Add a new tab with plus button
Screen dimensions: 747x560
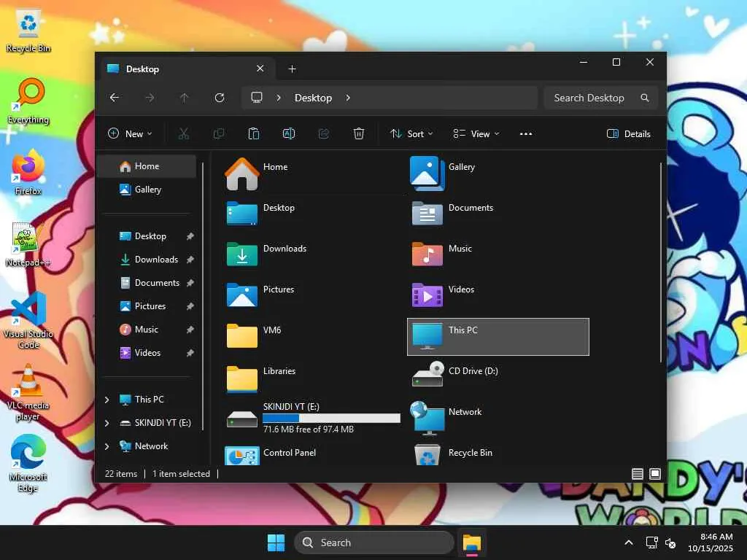tap(293, 69)
